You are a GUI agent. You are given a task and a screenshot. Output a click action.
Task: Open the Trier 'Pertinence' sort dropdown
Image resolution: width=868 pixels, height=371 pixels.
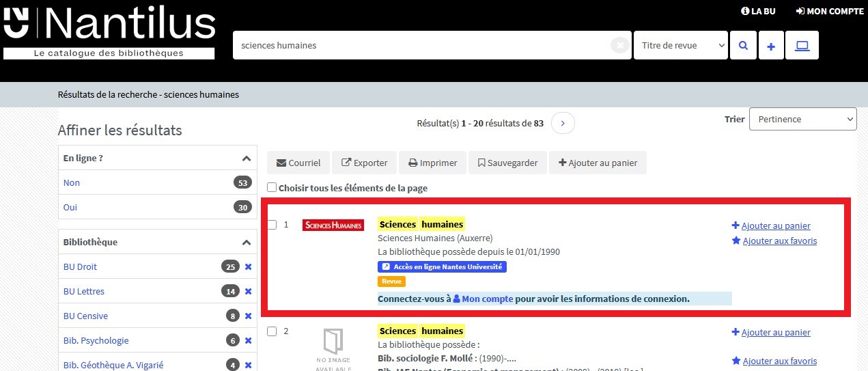pyautogui.click(x=802, y=119)
